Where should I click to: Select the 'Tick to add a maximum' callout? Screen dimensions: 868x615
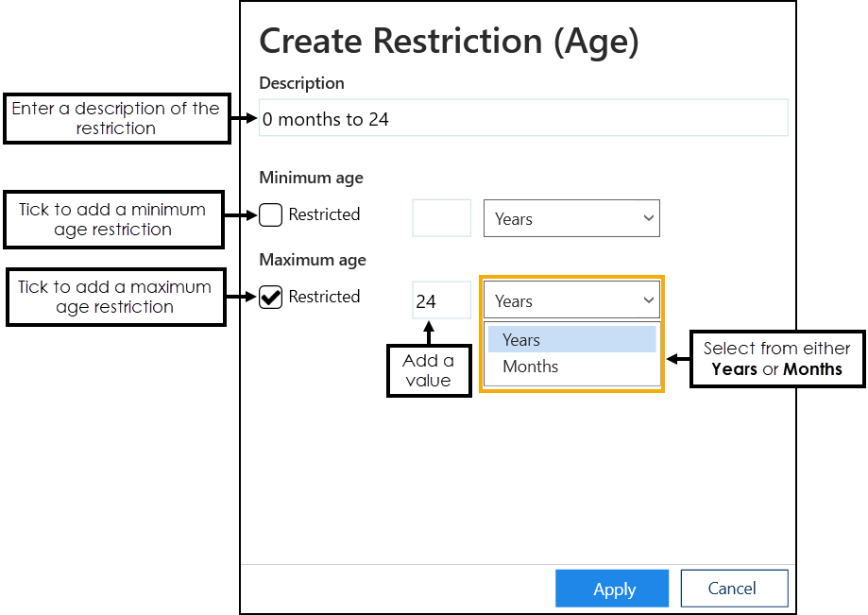coord(115,297)
